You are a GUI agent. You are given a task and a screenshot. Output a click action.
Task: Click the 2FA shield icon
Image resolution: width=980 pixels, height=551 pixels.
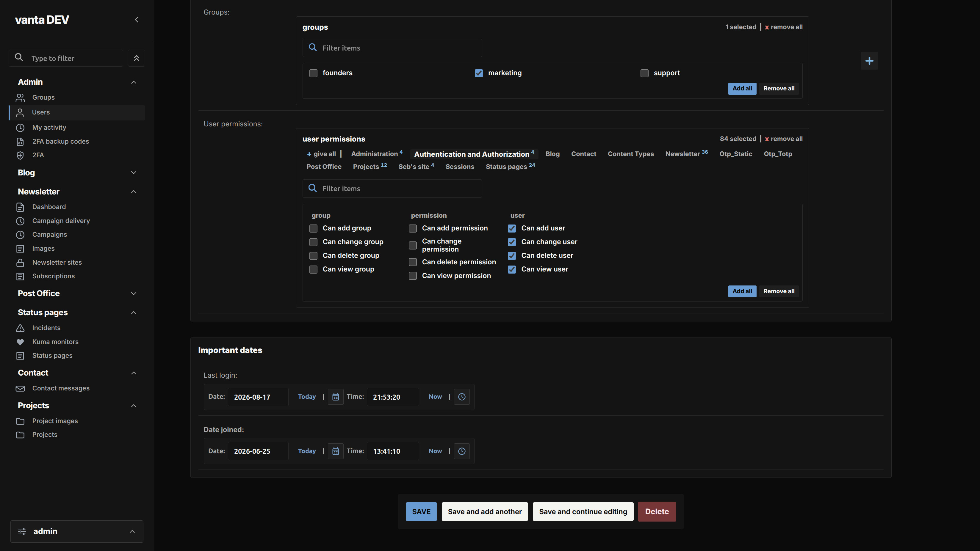[x=20, y=155]
